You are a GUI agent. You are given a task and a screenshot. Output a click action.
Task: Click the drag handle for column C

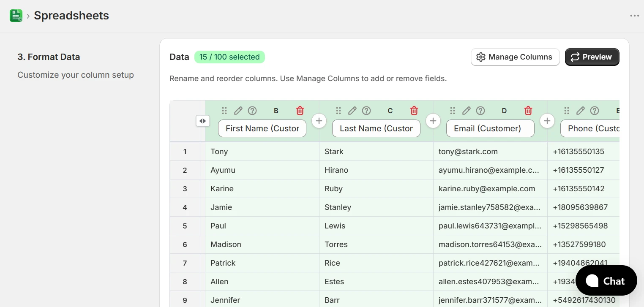338,111
